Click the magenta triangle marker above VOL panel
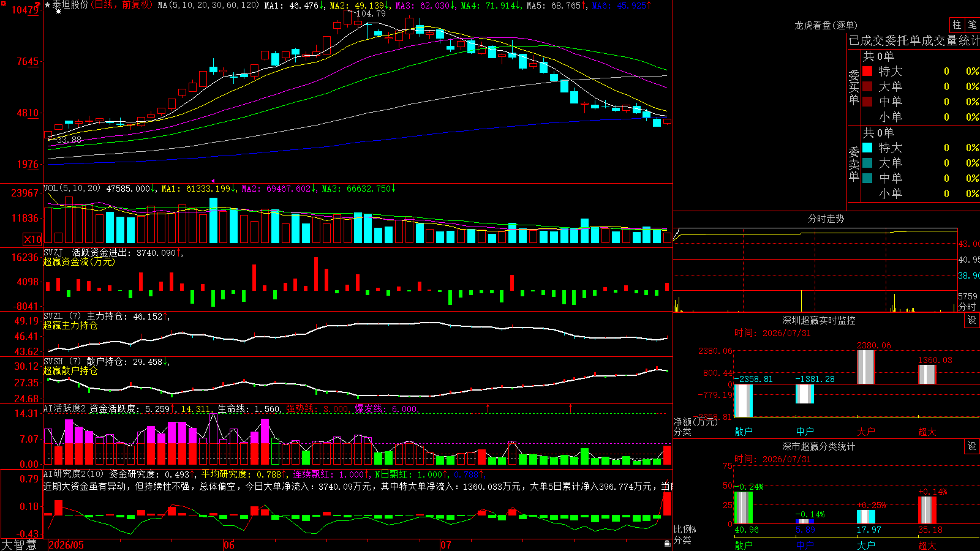 213,181
